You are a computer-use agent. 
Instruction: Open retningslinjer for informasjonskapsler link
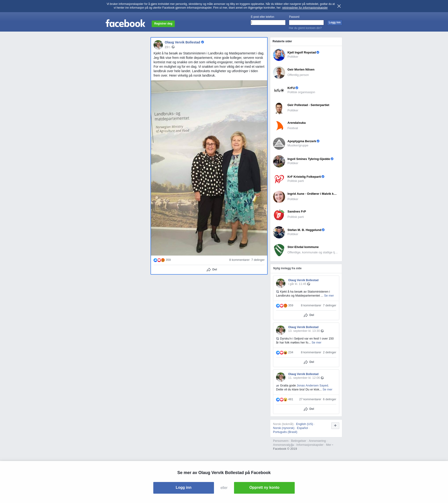[304, 8]
